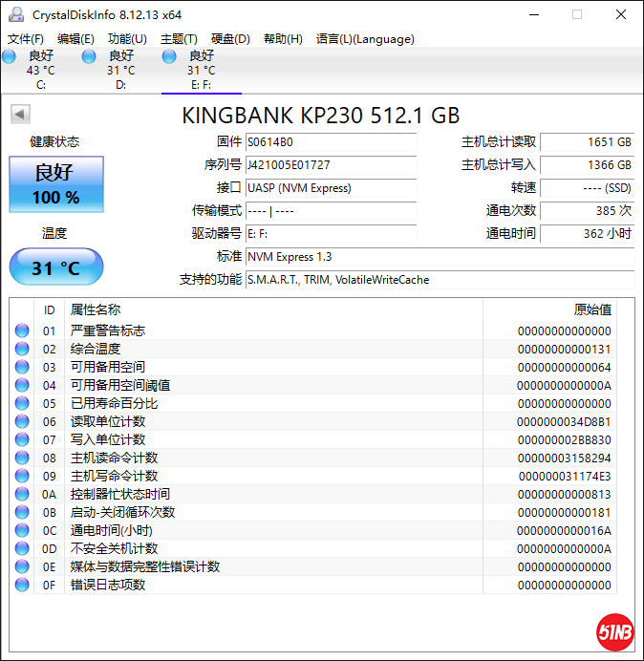Click status orb for attribute 0C 通电时间
This screenshot has height=661, width=644.
pyautogui.click(x=22, y=531)
